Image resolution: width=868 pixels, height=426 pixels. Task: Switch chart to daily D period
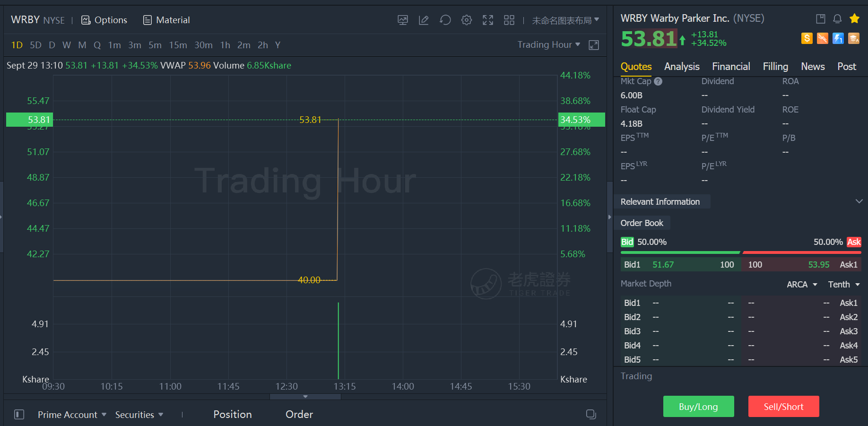pos(52,45)
